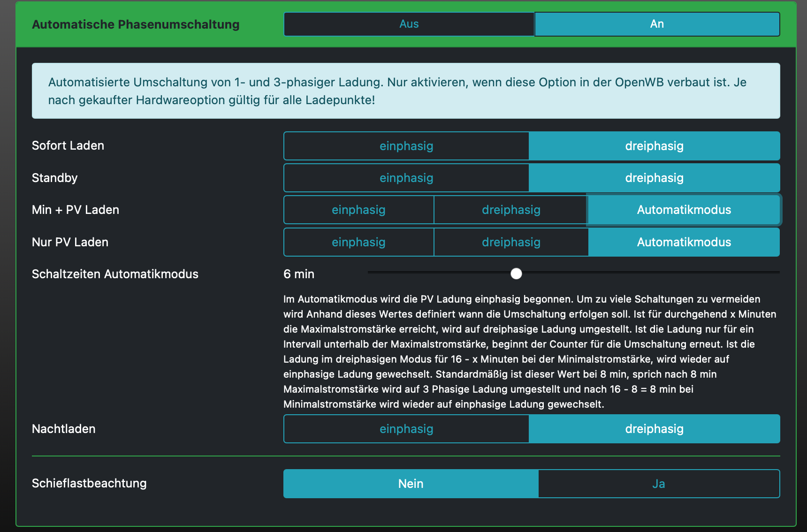807x532 pixels.
Task: Set Nachtladen to einphasig
Action: (x=406, y=429)
